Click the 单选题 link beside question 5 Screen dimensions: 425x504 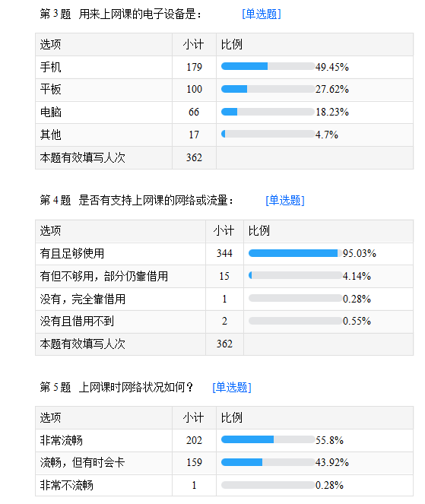pyautogui.click(x=232, y=387)
